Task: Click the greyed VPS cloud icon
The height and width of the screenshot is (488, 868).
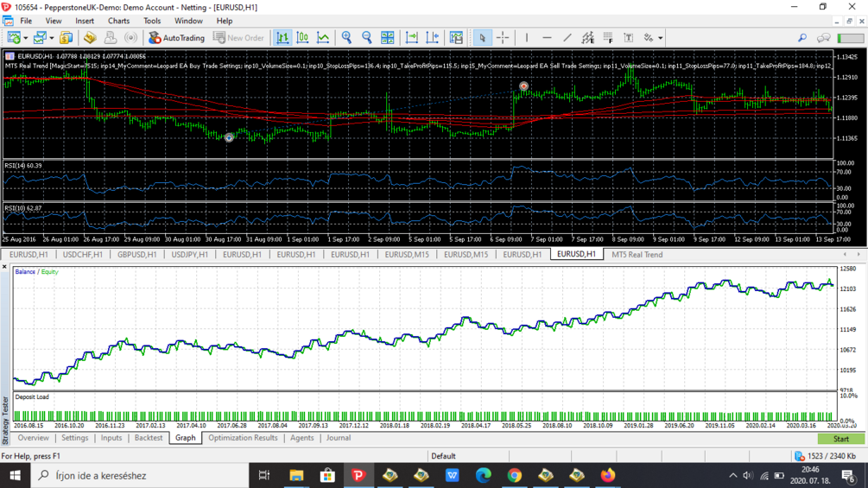Action: coord(111,38)
